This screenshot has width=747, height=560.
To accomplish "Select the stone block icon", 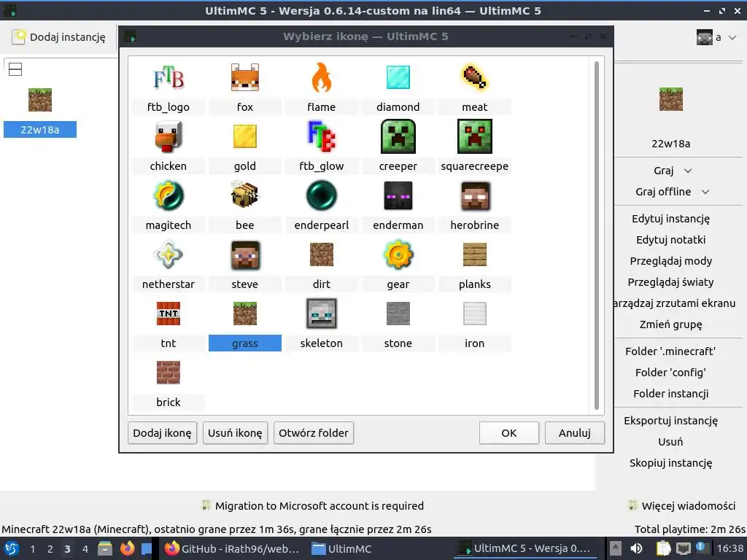I will [x=398, y=314].
